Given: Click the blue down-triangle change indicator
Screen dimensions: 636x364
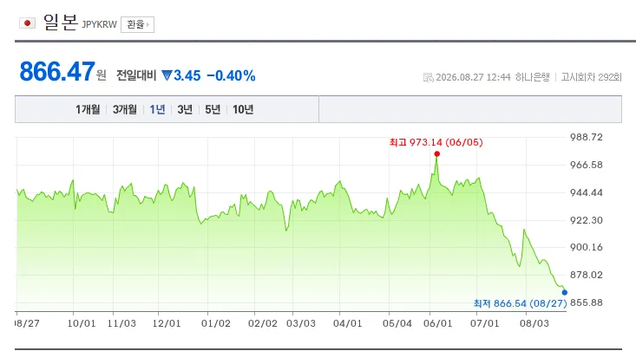Looking at the screenshot, I should pos(167,75).
